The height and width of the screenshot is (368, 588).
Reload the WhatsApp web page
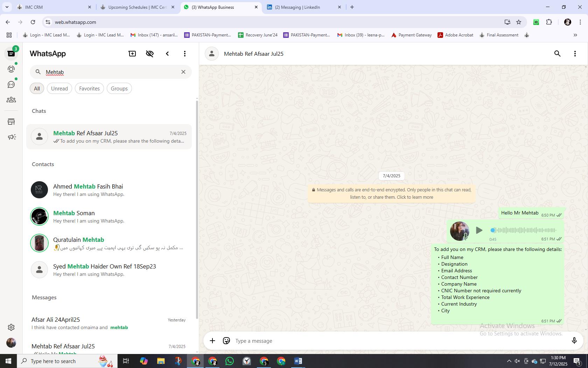click(x=33, y=22)
